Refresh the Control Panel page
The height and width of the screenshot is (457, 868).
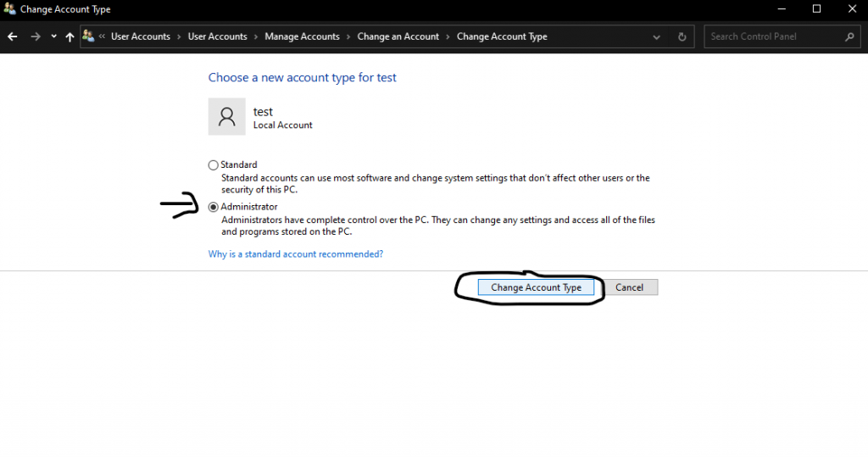tap(682, 36)
